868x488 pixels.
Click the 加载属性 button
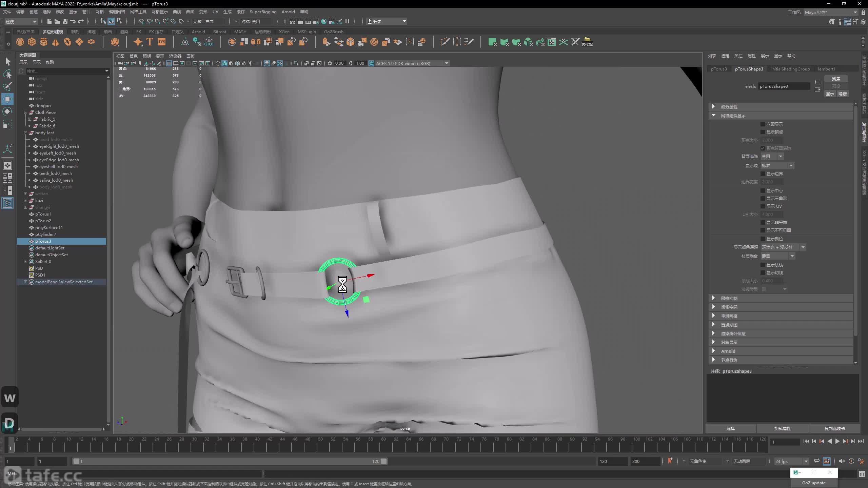click(783, 428)
